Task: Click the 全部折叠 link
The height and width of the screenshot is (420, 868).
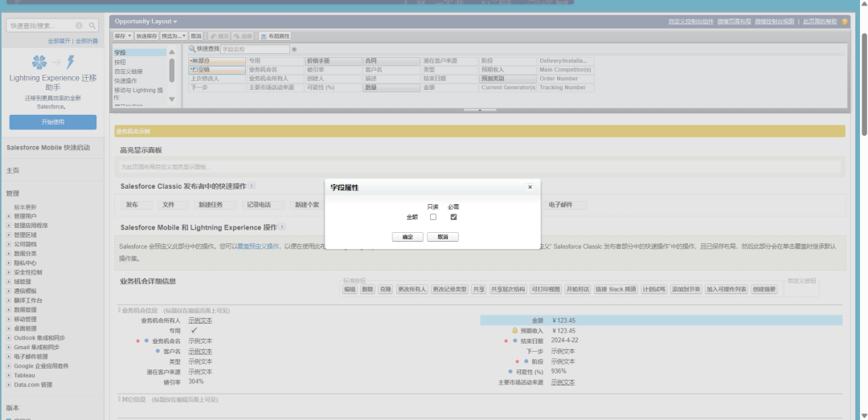Action: pyautogui.click(x=87, y=41)
